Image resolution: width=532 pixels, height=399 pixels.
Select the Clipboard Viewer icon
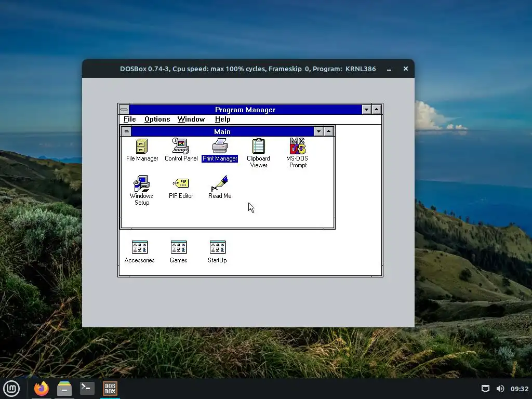[x=259, y=146]
